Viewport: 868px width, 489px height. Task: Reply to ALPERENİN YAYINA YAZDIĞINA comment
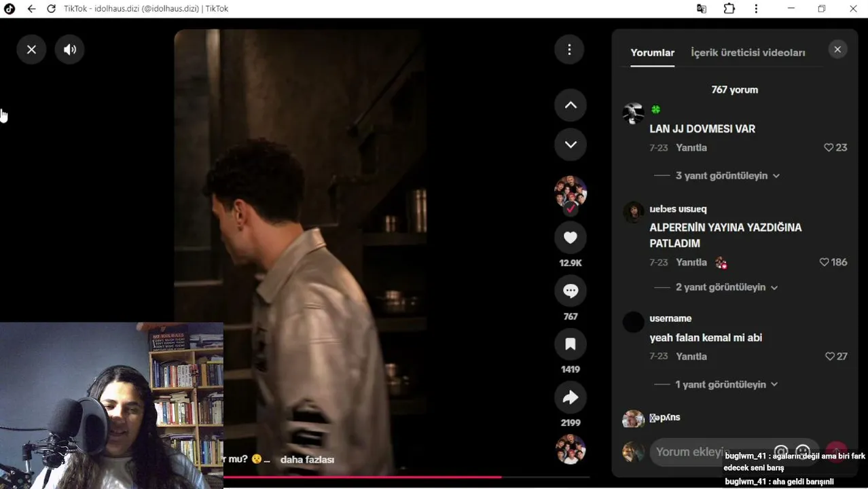coord(691,262)
